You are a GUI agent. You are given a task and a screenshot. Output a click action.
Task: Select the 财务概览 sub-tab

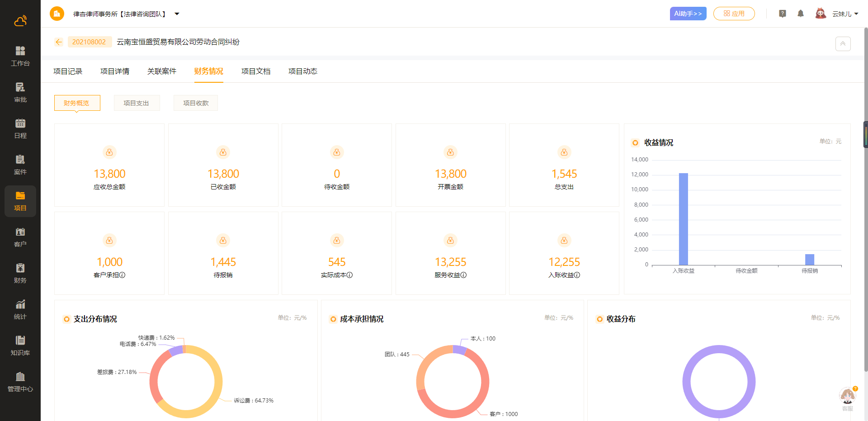pyautogui.click(x=77, y=103)
